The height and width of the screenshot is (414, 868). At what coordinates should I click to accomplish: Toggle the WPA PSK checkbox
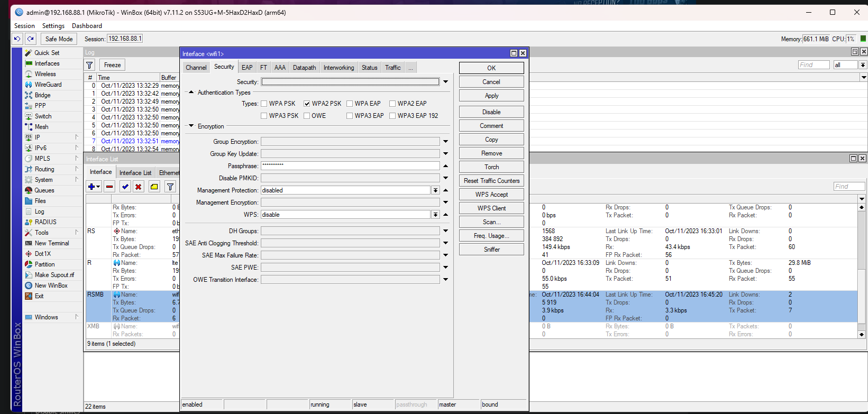(x=264, y=104)
